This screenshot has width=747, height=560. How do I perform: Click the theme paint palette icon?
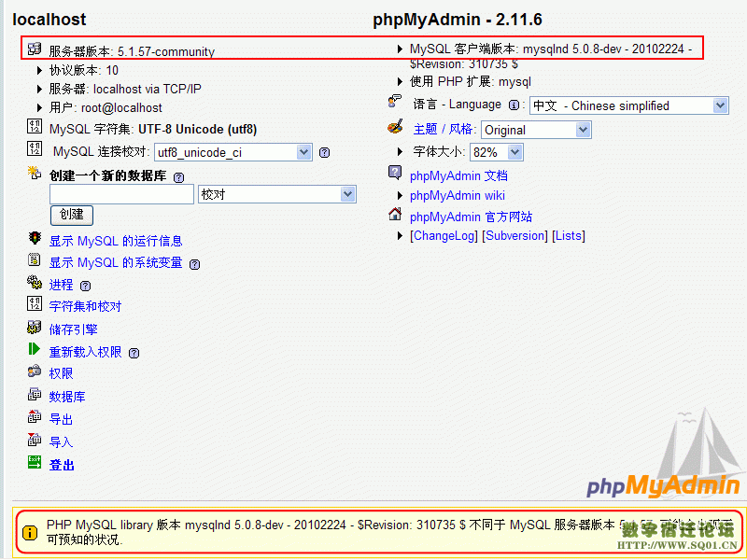tap(395, 127)
